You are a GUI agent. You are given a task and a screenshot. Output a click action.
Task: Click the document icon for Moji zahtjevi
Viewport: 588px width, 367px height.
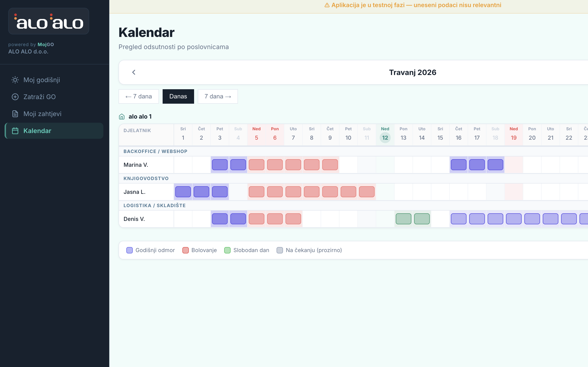click(x=15, y=114)
